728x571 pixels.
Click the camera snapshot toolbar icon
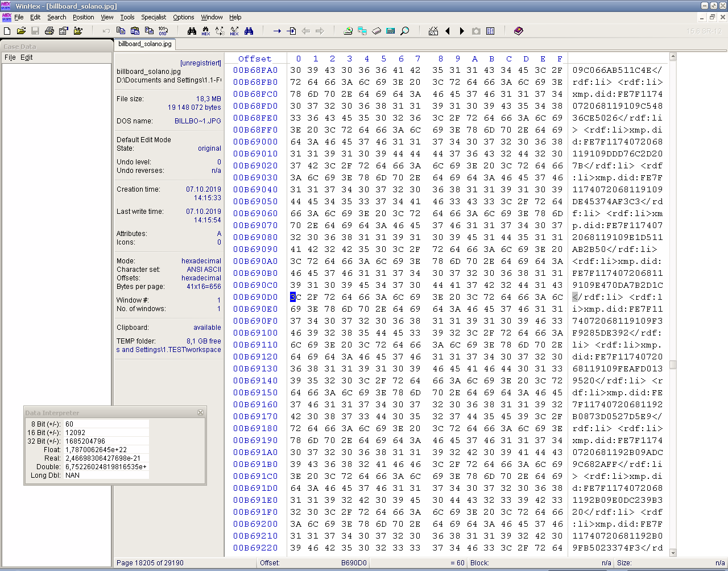click(x=476, y=31)
